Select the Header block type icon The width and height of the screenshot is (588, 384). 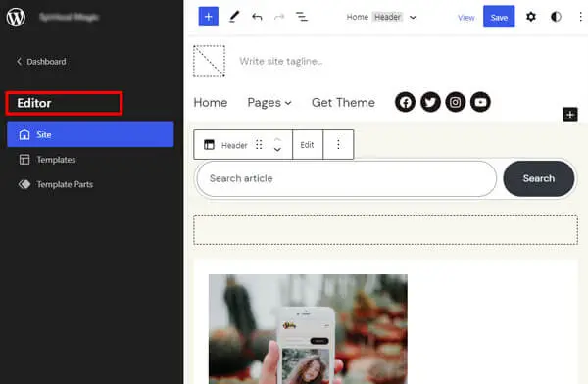[x=209, y=145]
